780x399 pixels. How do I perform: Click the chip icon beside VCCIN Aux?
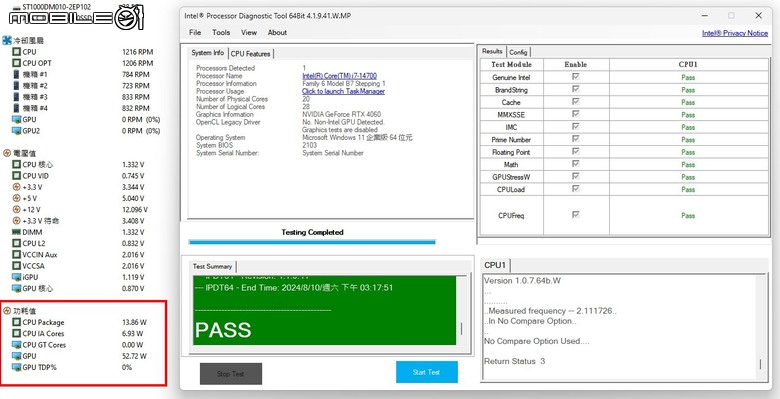pyautogui.click(x=16, y=255)
